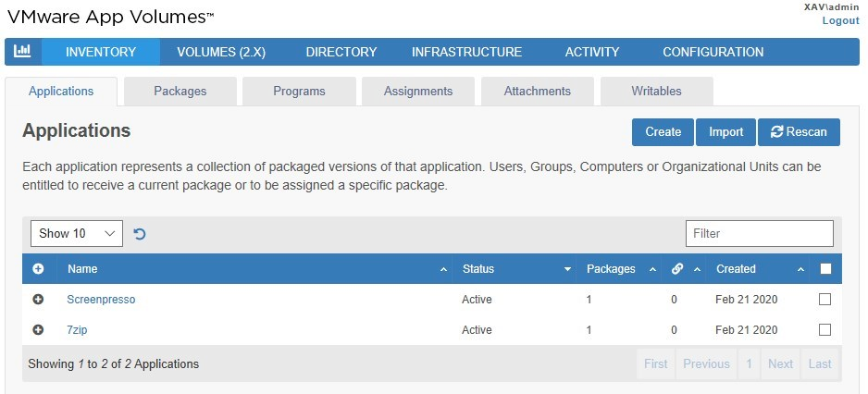Click page 1 in pagination
Viewport: 868px width, 394px height.
tap(749, 364)
